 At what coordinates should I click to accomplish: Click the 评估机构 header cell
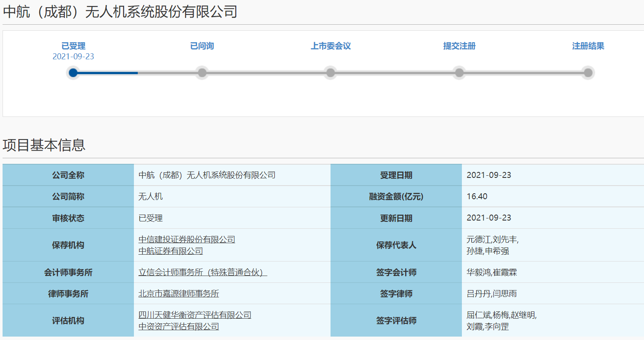[68, 320]
